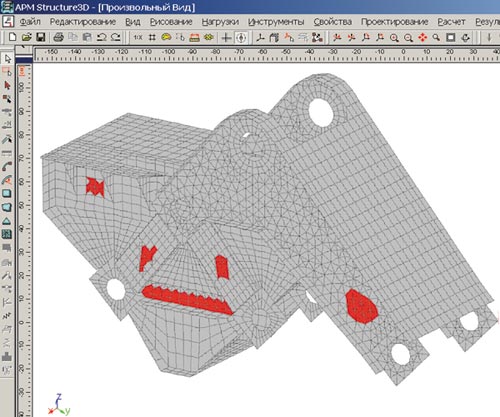This screenshot has height=417, width=500.
Task: Pick the rectangular plate tool in sidebar
Action: [7, 193]
